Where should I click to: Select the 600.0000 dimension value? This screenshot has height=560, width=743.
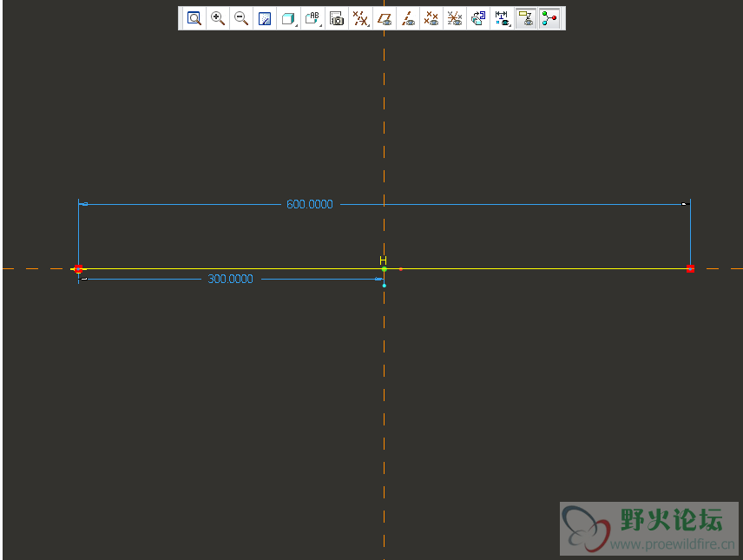pyautogui.click(x=310, y=204)
